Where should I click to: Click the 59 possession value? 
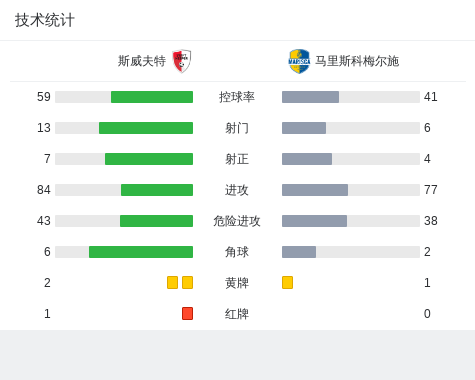coord(44,97)
